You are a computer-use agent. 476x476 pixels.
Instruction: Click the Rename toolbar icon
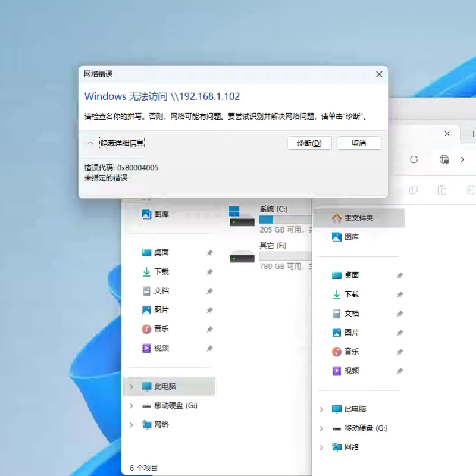point(470,190)
